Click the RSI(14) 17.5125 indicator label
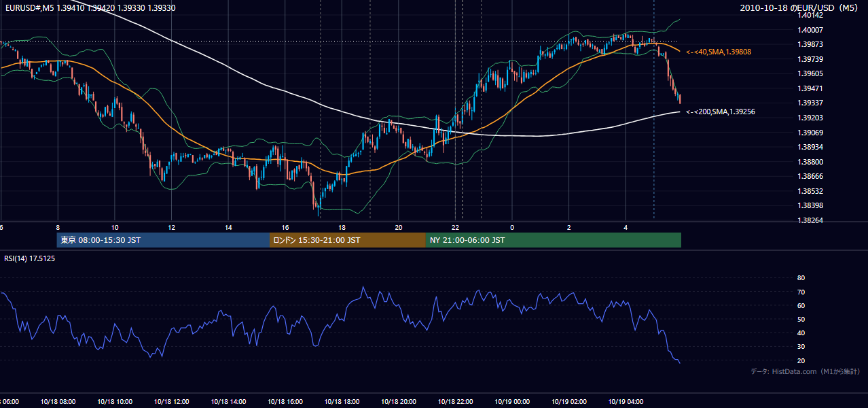The height and width of the screenshot is (408, 868). 30,258
